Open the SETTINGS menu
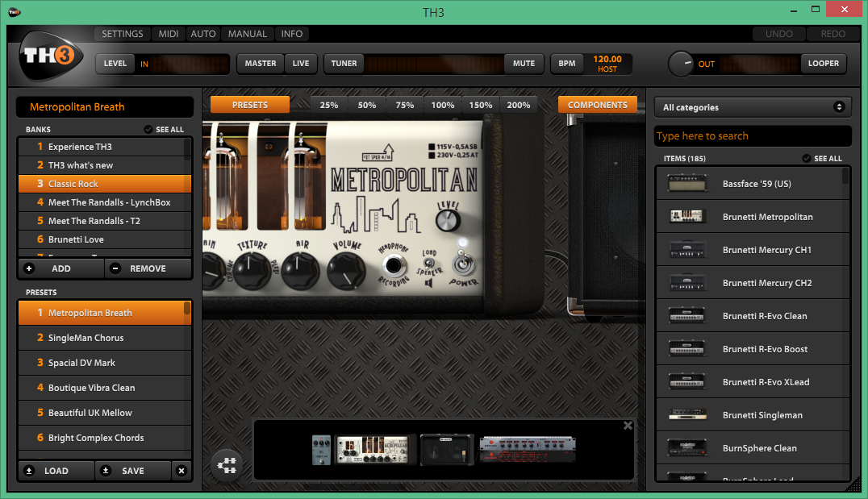 (123, 34)
